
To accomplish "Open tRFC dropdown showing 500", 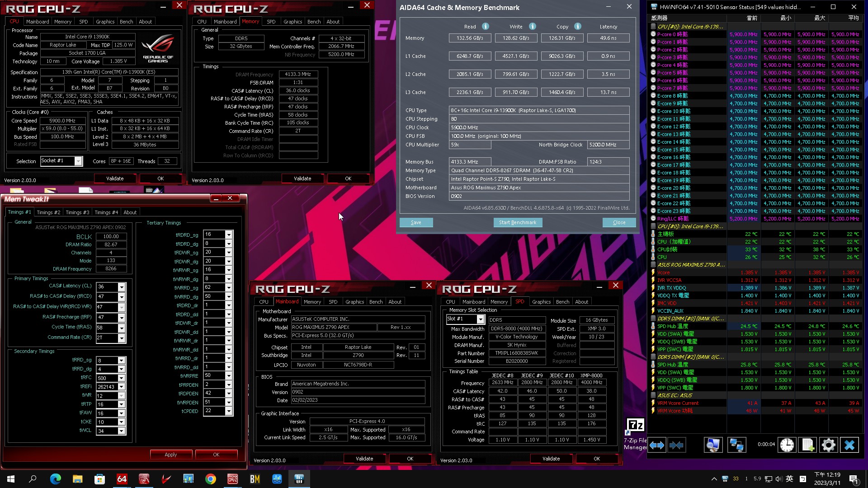I will tap(122, 378).
